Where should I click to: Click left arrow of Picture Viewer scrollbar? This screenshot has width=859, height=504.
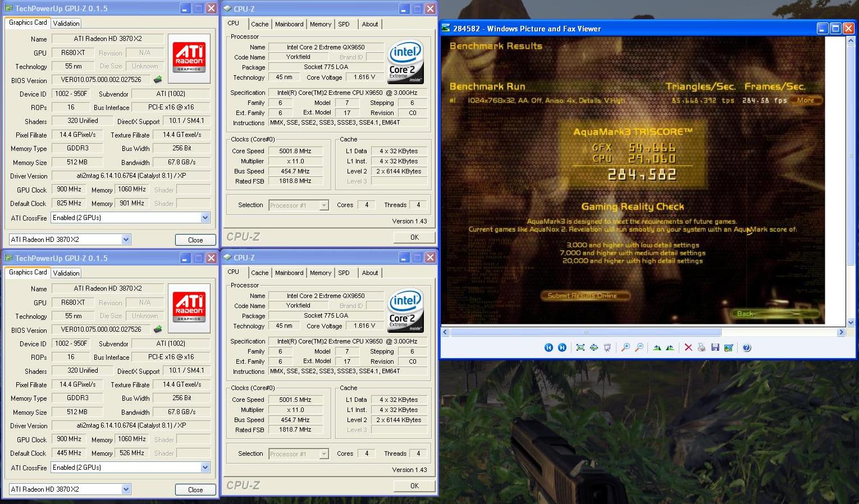(x=446, y=332)
